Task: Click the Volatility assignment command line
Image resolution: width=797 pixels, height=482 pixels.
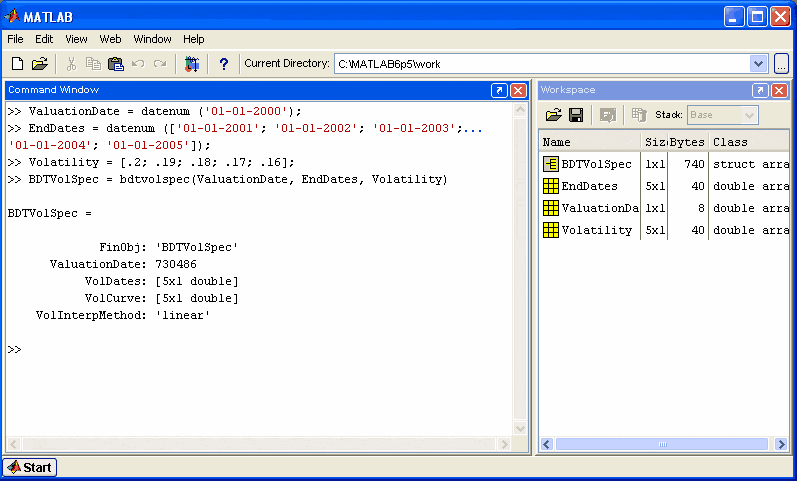Action: (x=151, y=162)
